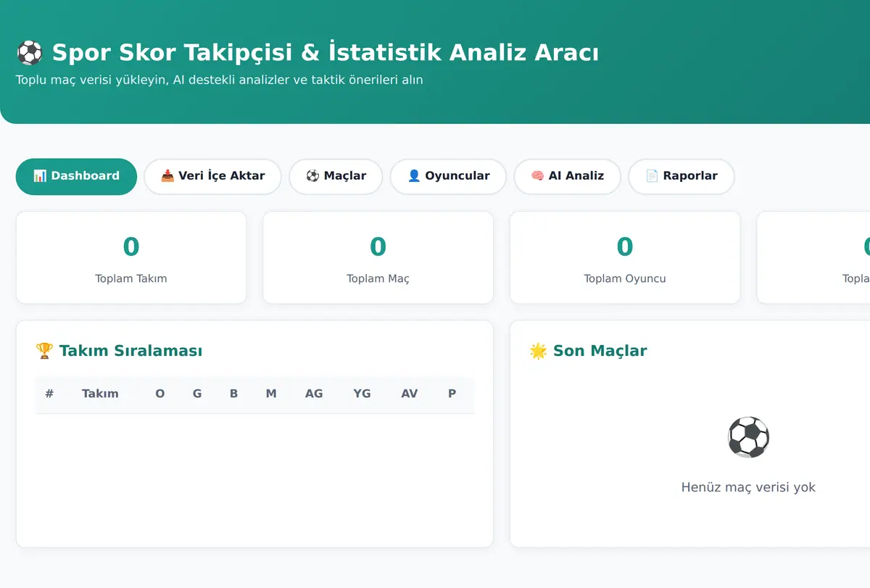Click the Toplam Oyuncu stat card
Screen dimensions: 870x588
[625, 257]
